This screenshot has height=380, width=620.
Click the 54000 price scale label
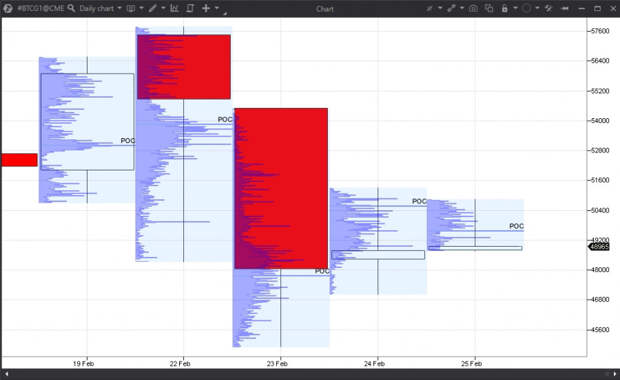[x=600, y=121]
